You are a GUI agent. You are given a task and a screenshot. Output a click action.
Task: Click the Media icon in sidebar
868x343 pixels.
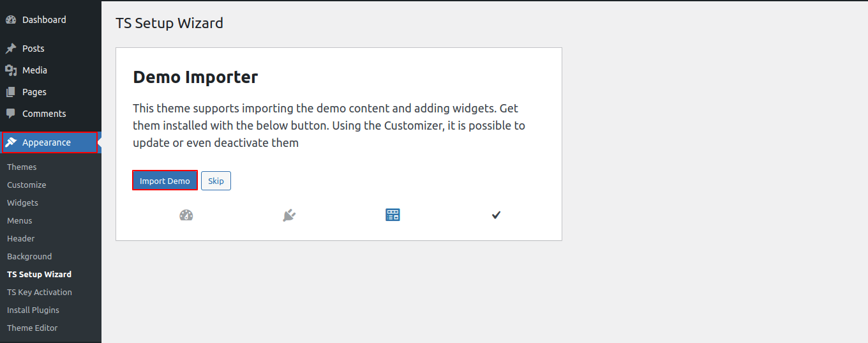[x=11, y=70]
